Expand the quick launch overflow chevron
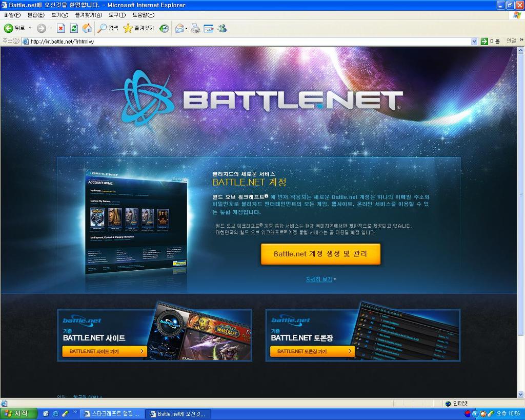 tap(75, 412)
